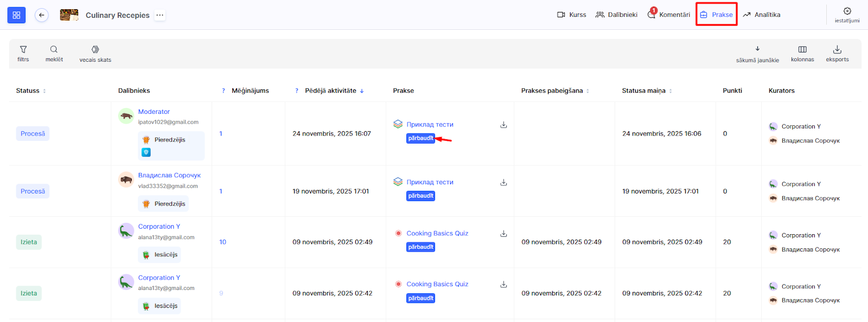Open the Analītika tab
The image size is (868, 322).
[x=762, y=15]
